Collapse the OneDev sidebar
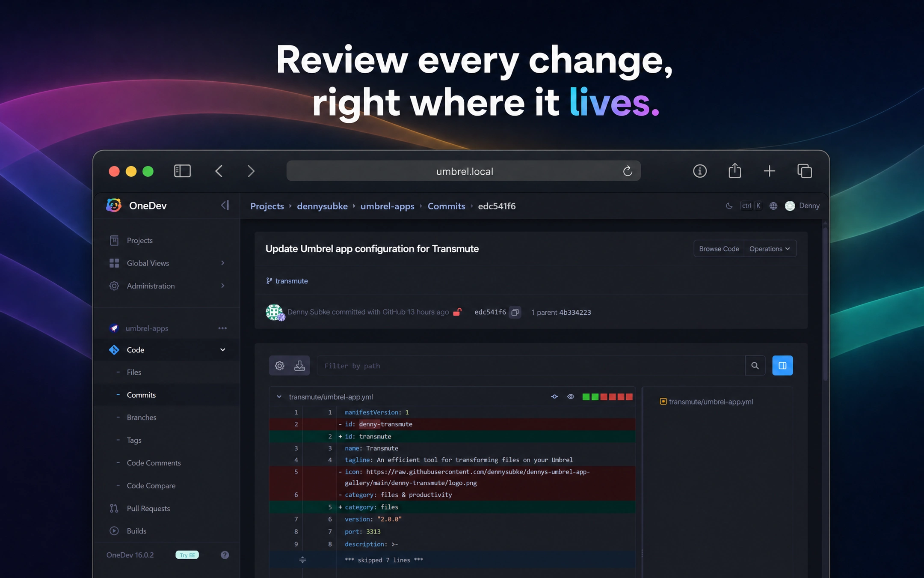This screenshot has height=578, width=924. point(225,206)
